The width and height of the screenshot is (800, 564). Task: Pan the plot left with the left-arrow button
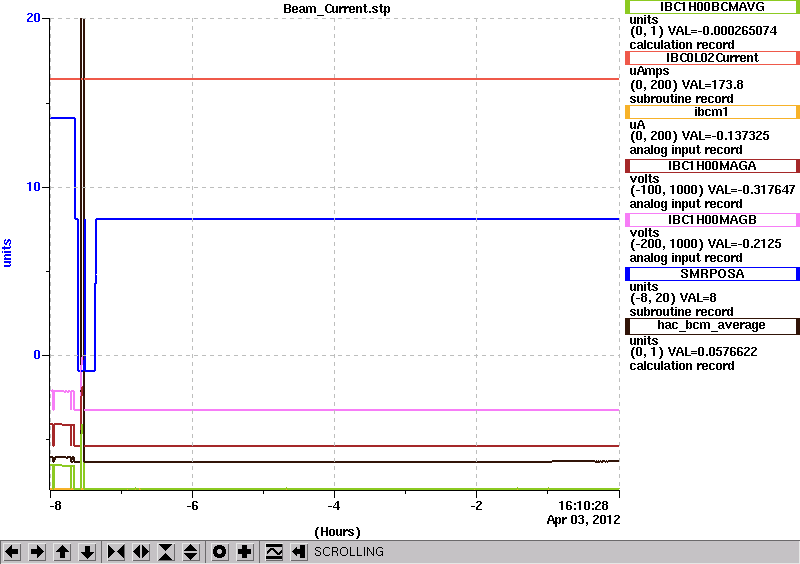click(12, 552)
